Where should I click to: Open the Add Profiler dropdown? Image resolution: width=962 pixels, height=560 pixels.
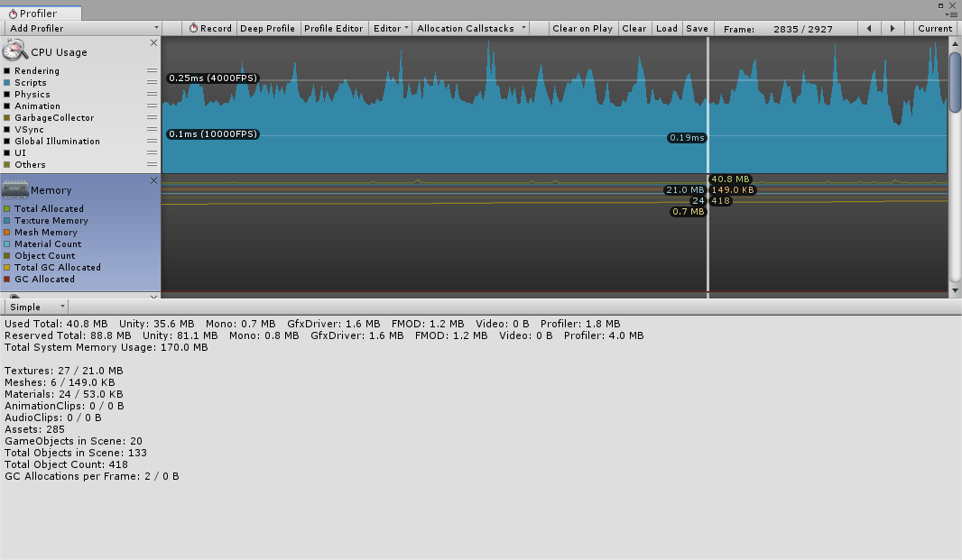tap(82, 28)
